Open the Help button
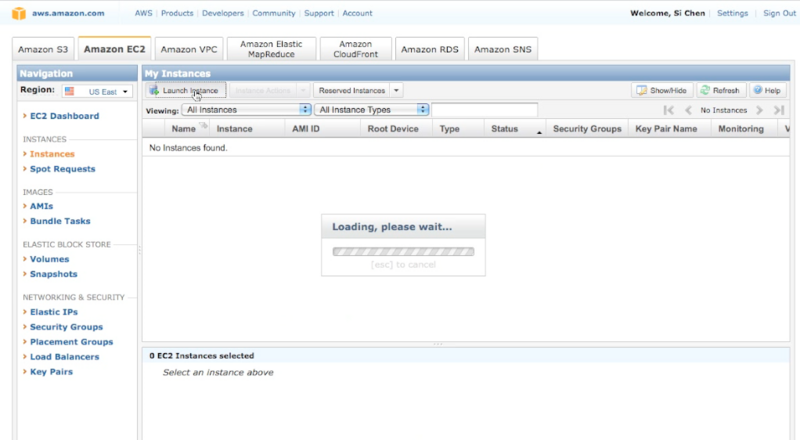 [767, 90]
